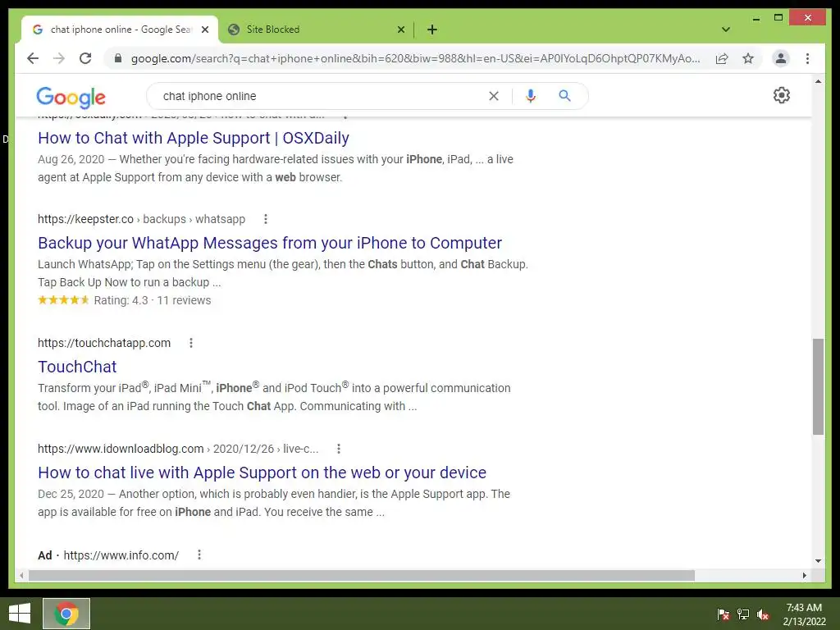
Task: Open options for touchchatapp.com result
Action: pos(191,343)
